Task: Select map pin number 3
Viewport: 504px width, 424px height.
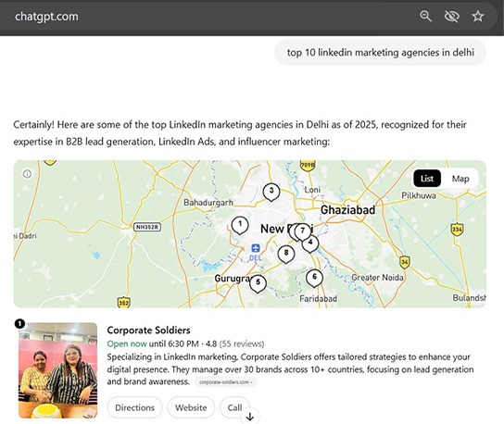Action: [271, 192]
